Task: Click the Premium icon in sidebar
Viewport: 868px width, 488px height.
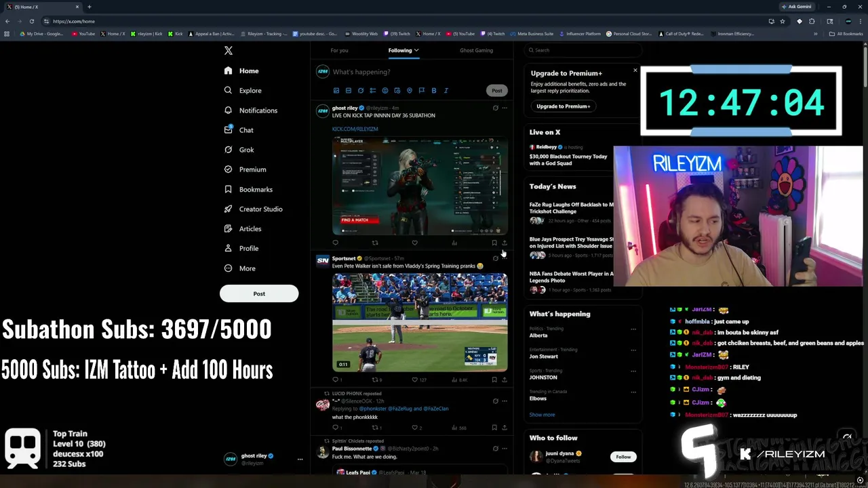Action: coord(228,169)
